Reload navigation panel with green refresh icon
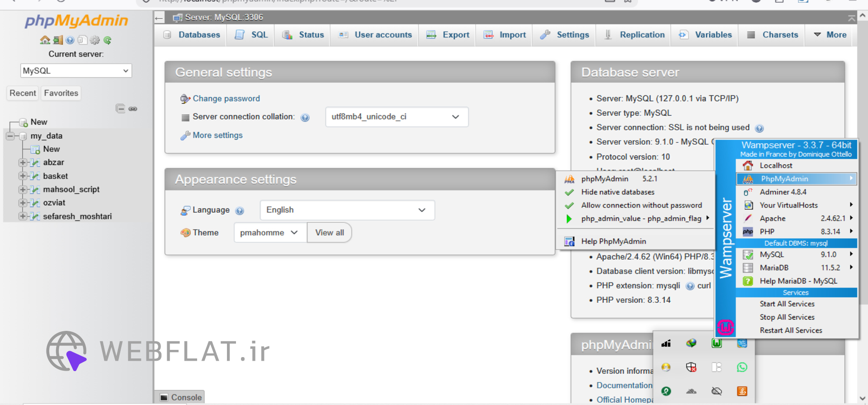Screen dimensions: 868x405 pyautogui.click(x=107, y=40)
